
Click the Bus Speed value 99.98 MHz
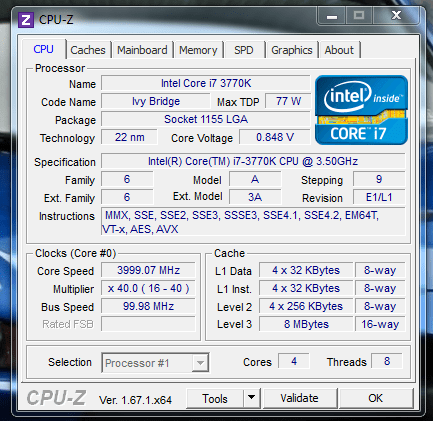(x=148, y=306)
